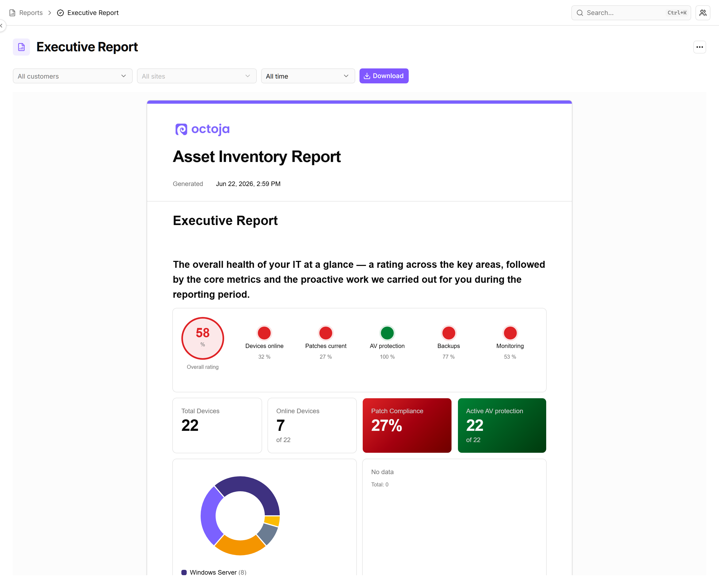Click the '100 %' AV protection value
Image resolution: width=719 pixels, height=588 pixels.
[x=387, y=357]
